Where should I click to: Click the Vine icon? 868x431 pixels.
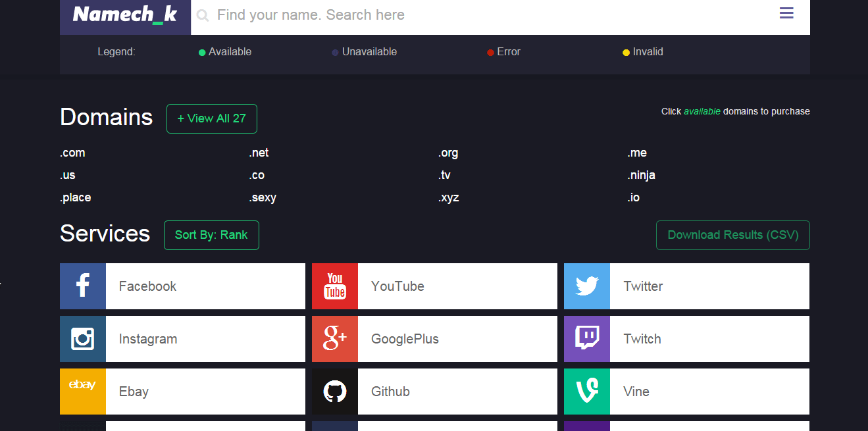point(587,392)
